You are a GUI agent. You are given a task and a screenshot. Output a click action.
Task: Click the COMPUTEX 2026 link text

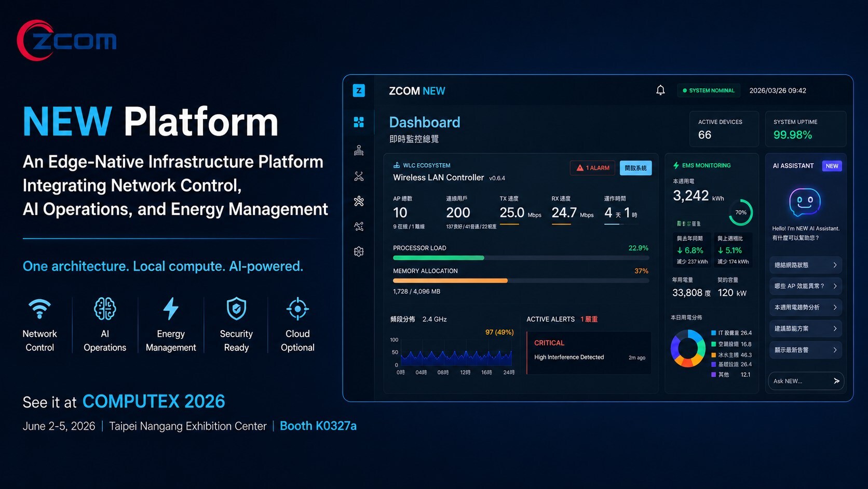click(154, 401)
